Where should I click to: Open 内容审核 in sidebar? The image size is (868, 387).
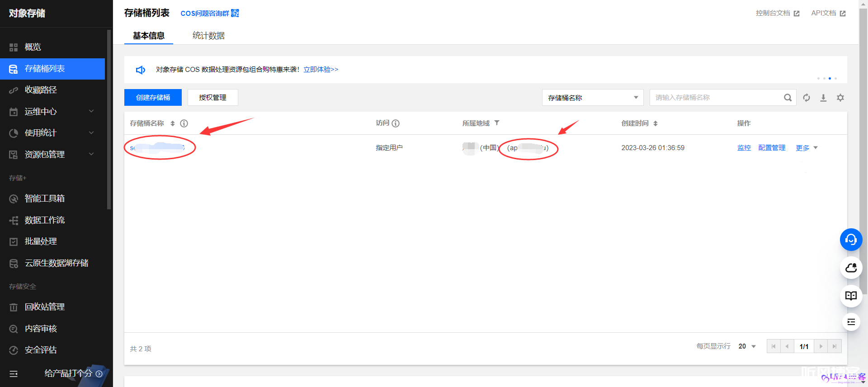click(x=52, y=329)
